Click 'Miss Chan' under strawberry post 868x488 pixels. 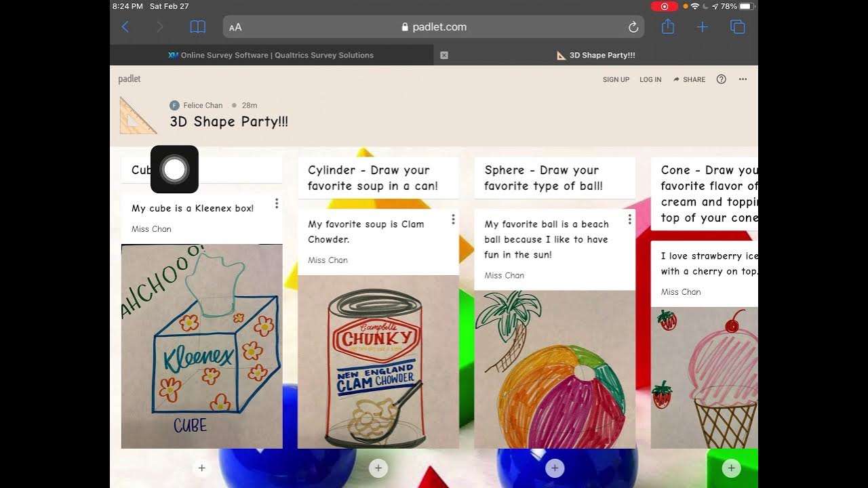coord(681,292)
